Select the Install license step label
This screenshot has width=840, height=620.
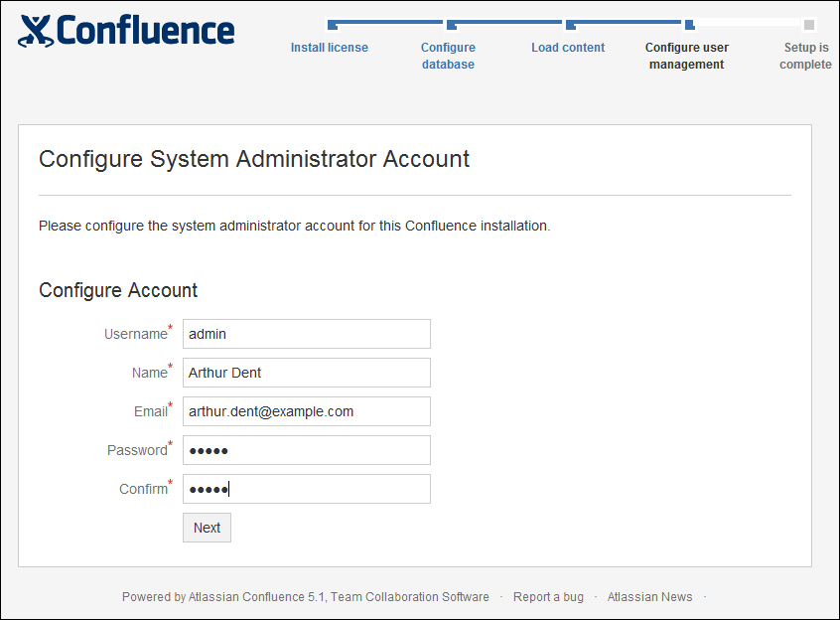(x=330, y=48)
